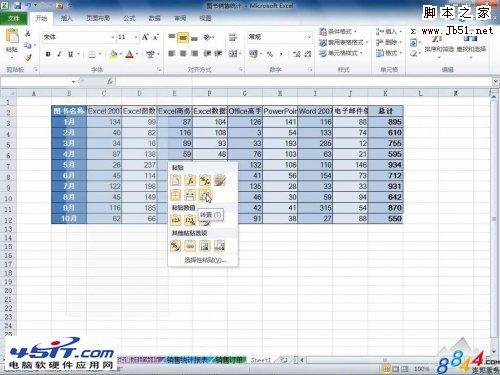
Task: Click the Format cells button
Action: (389, 53)
